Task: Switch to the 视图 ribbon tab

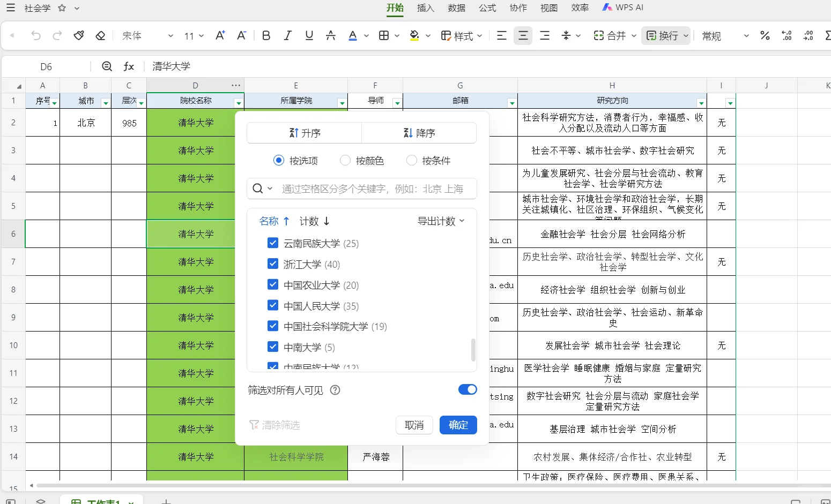Action: 549,8
